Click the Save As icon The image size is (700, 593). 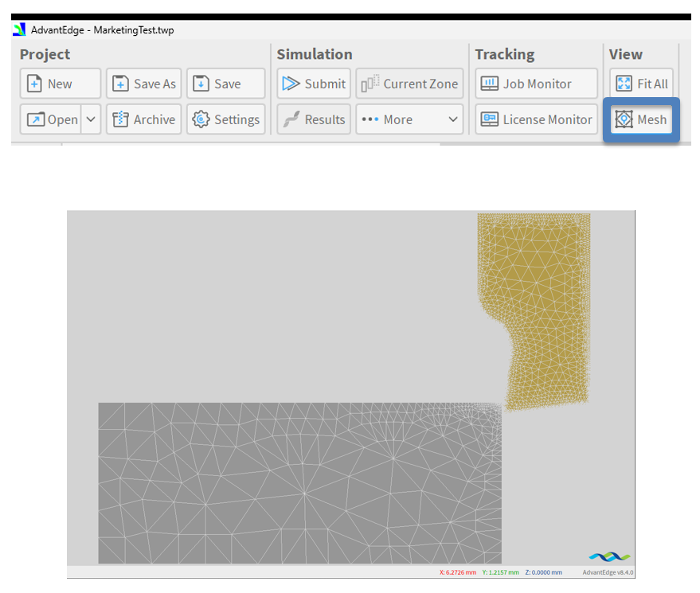[121, 84]
